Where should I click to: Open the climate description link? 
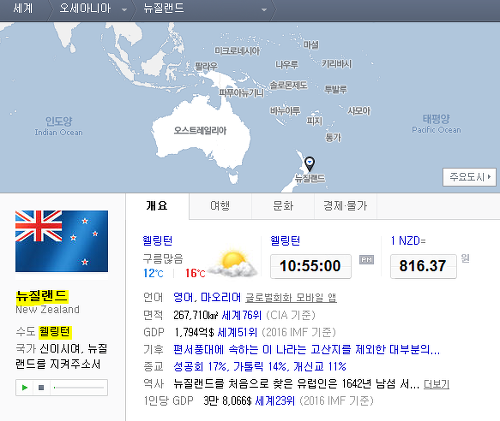306,349
